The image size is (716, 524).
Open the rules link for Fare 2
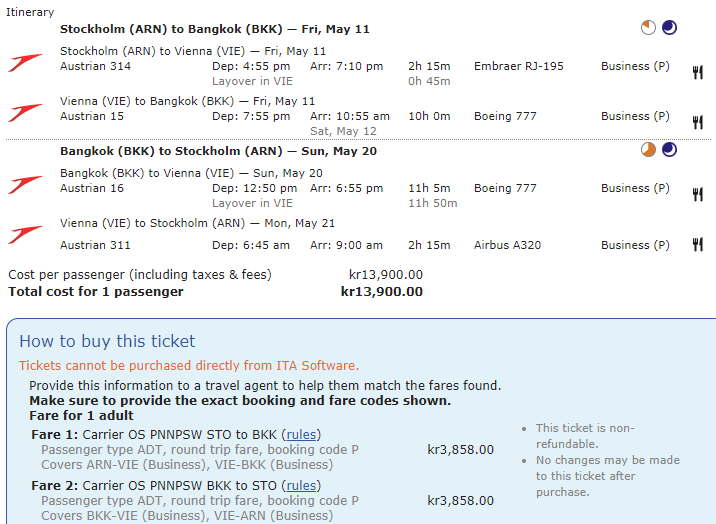tap(302, 486)
